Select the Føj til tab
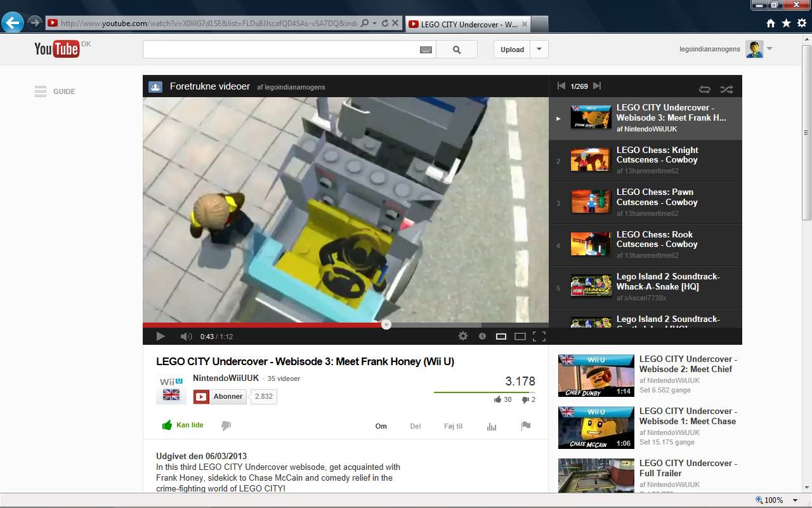 pyautogui.click(x=454, y=426)
